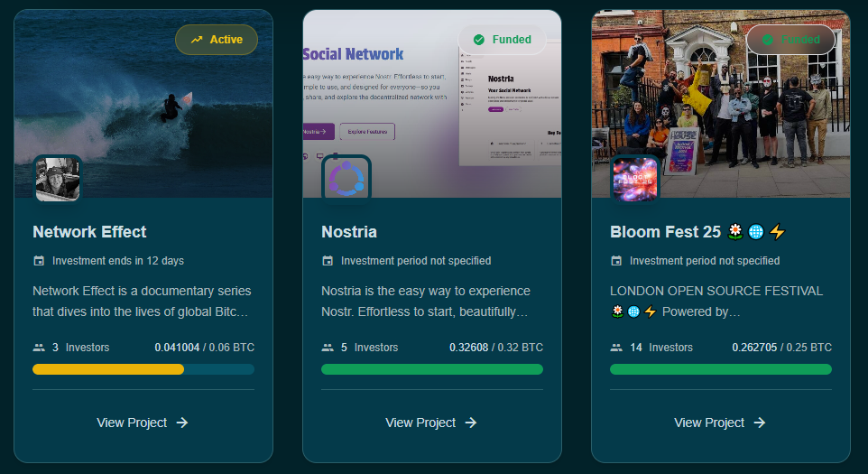868x474 pixels.
Task: Click the Network Effect title
Action: point(89,232)
